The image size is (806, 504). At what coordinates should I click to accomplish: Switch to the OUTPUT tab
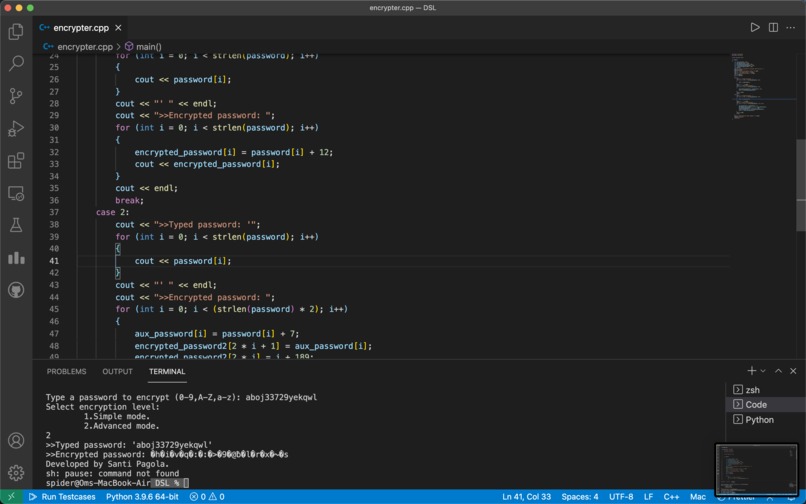pos(117,371)
